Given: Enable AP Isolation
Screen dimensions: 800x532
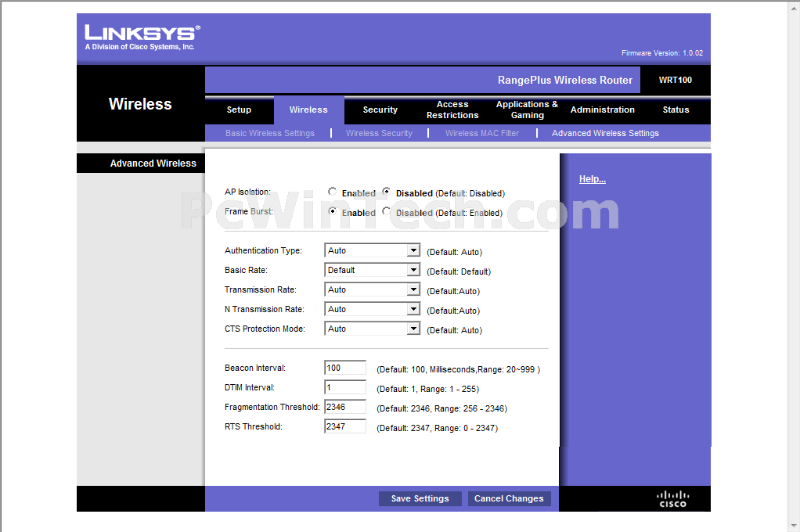Looking at the screenshot, I should pyautogui.click(x=333, y=192).
